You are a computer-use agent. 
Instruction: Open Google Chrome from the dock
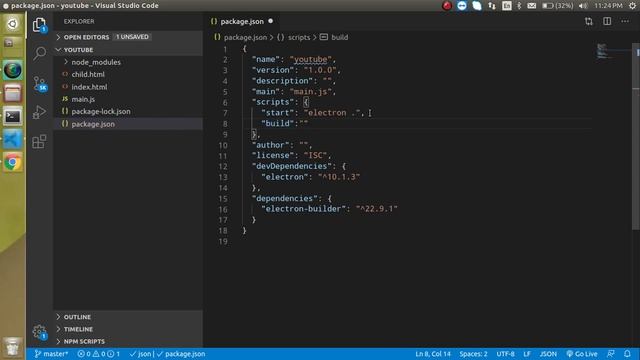pyautogui.click(x=13, y=162)
